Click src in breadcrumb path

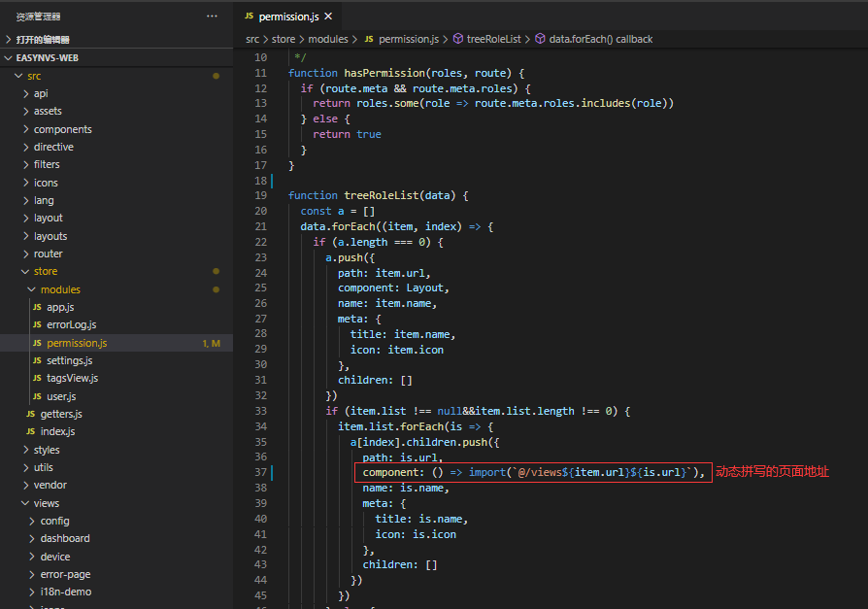coord(252,39)
